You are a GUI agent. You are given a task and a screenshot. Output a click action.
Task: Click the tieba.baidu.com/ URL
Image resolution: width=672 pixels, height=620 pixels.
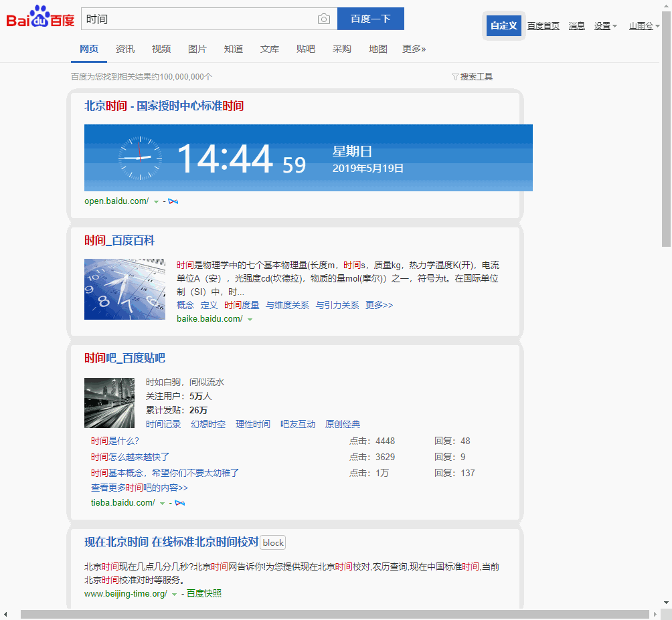pos(123,503)
